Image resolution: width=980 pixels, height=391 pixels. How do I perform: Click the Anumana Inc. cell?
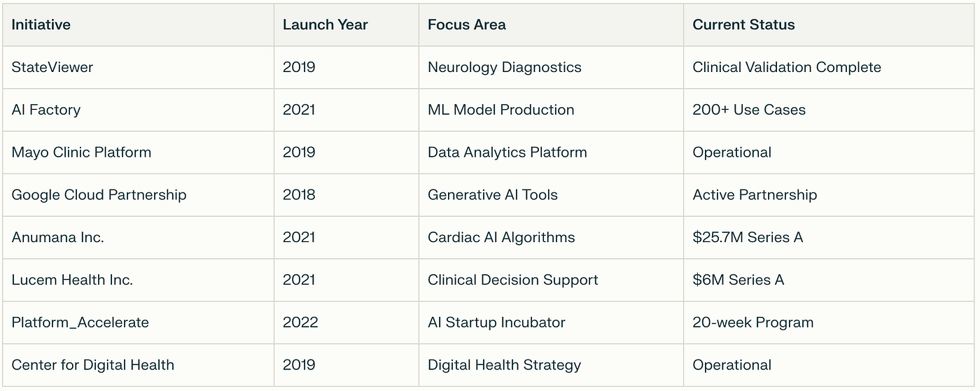point(139,238)
